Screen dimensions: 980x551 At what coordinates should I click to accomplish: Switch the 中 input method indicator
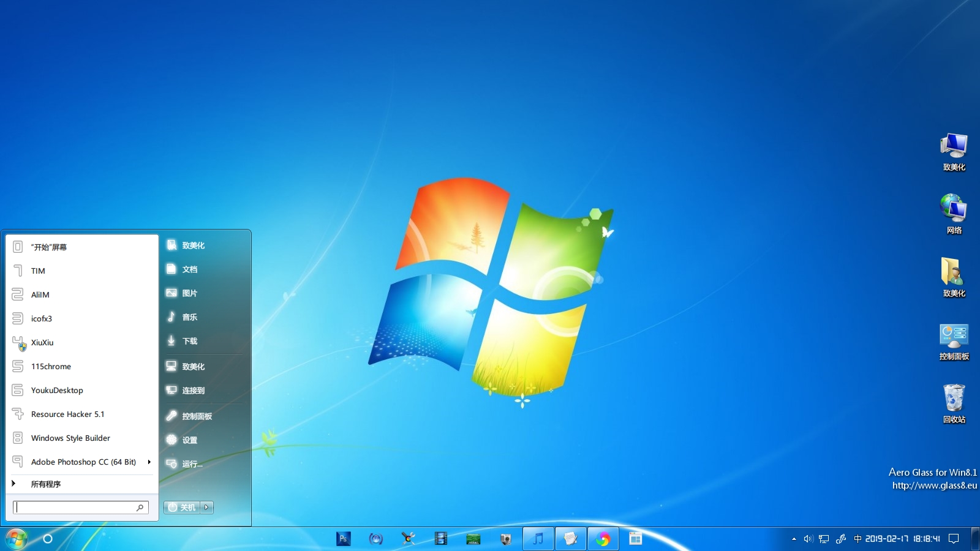(x=858, y=539)
